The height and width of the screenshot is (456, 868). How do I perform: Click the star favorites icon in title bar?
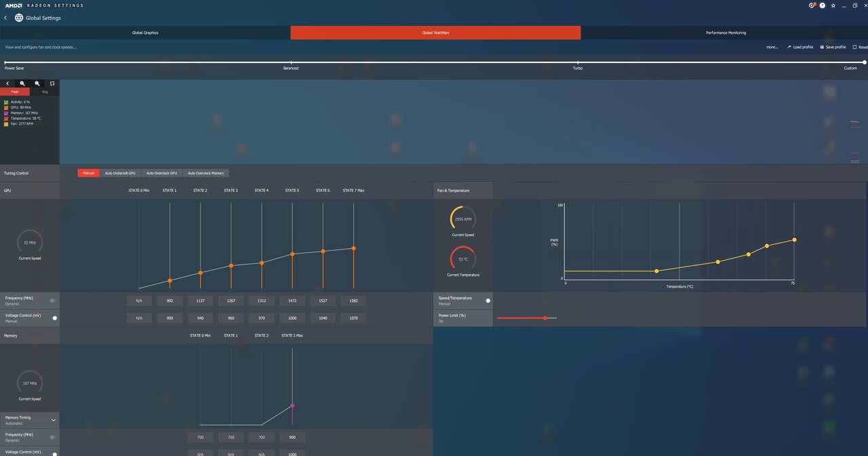tap(833, 5)
